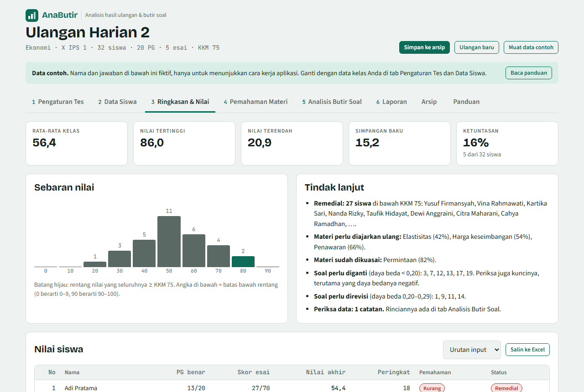584x392 pixels.
Task: Click the Adi Pratama name cell
Action: pos(81,388)
